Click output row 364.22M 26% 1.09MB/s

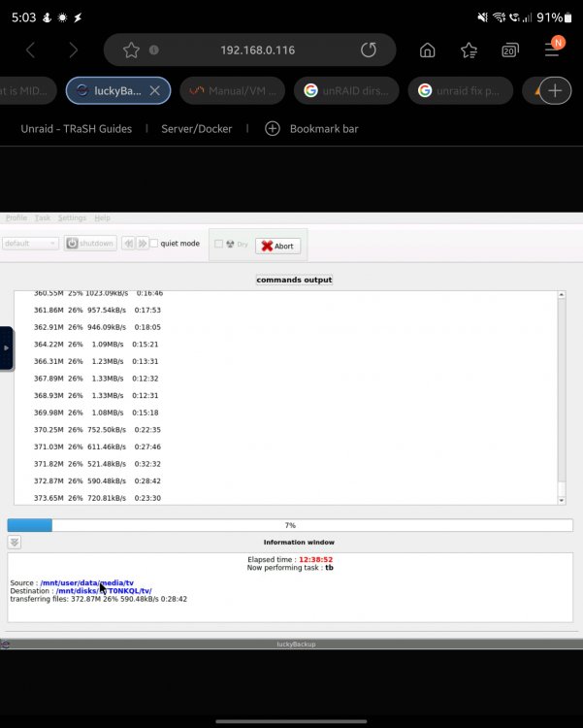click(96, 344)
